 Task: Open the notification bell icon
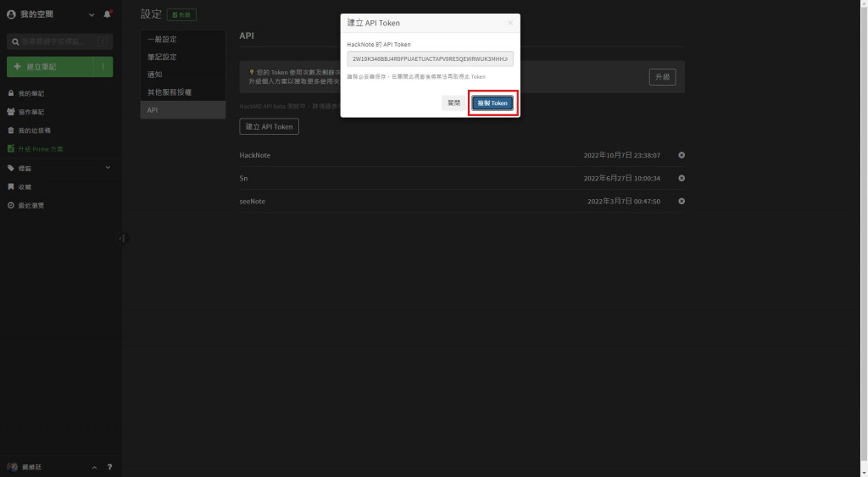click(108, 14)
